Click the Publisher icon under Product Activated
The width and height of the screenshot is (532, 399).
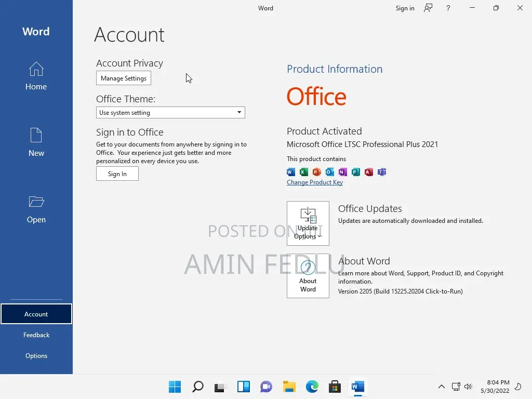pyautogui.click(x=355, y=172)
